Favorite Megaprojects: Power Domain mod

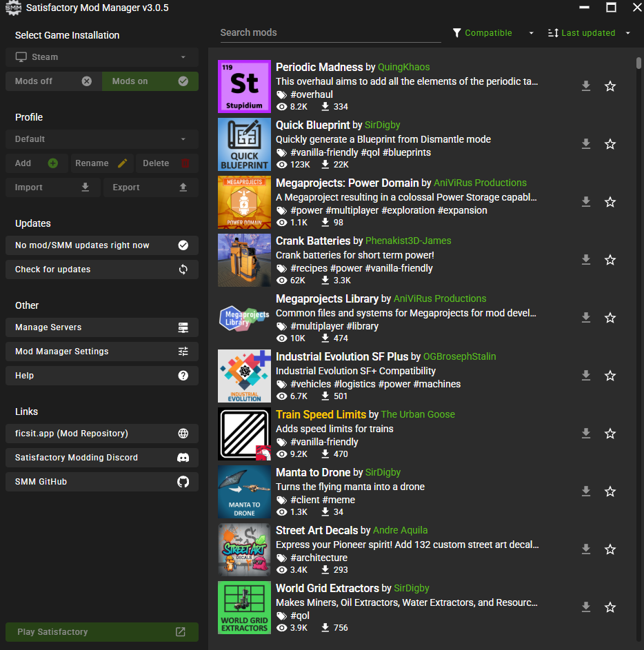pos(610,202)
